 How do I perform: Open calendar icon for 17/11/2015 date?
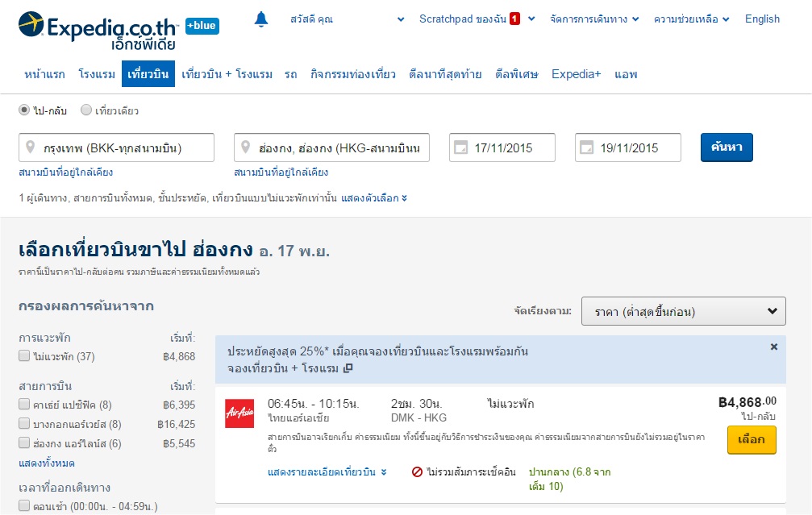460,147
